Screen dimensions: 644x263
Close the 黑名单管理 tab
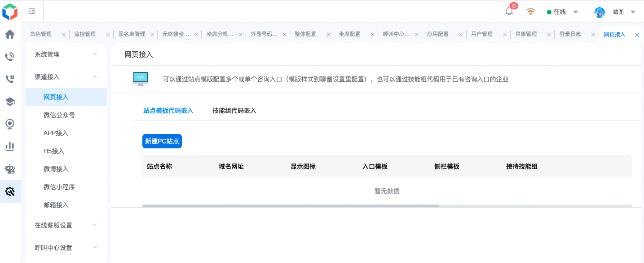tap(152, 34)
